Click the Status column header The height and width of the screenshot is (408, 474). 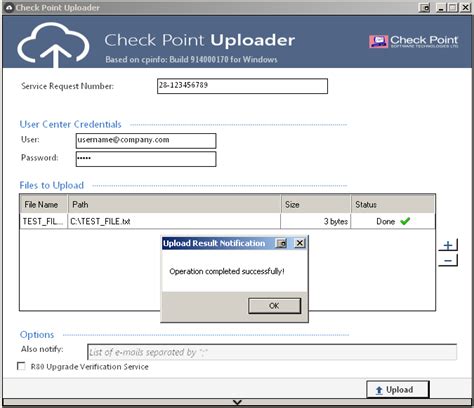click(x=393, y=204)
